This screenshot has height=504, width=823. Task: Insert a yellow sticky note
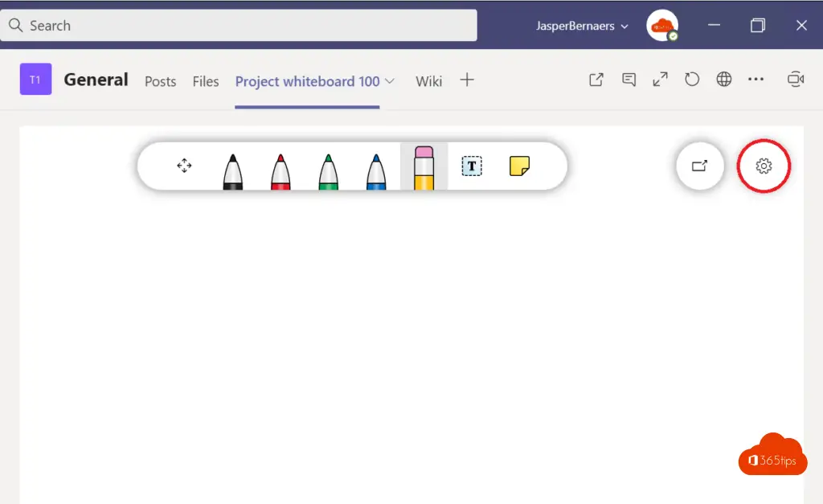(x=519, y=166)
